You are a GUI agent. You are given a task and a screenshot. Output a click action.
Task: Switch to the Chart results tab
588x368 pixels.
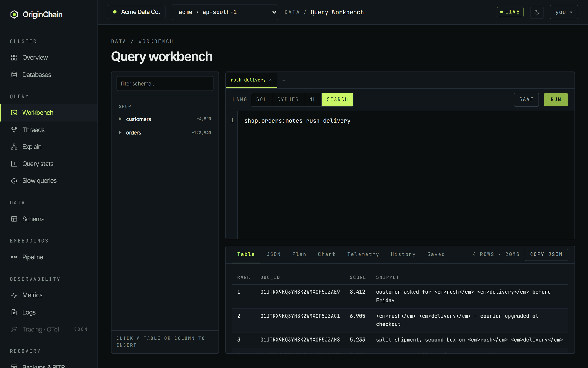point(327,254)
